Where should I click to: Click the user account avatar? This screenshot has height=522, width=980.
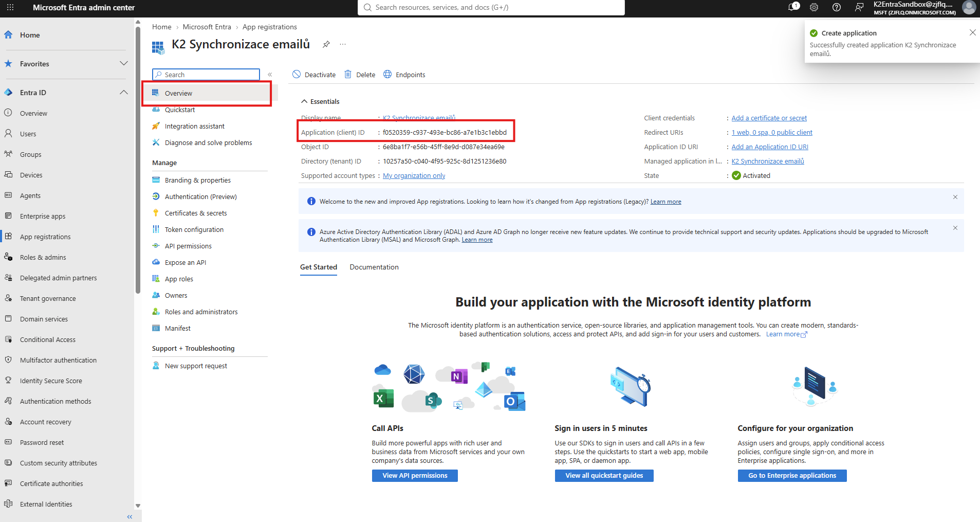pyautogui.click(x=969, y=7)
